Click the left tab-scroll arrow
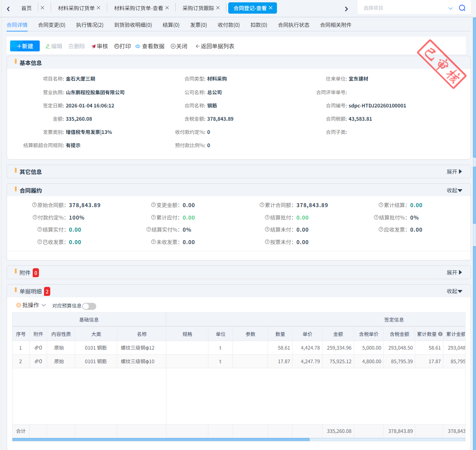This screenshot has width=476, height=450. (8, 9)
